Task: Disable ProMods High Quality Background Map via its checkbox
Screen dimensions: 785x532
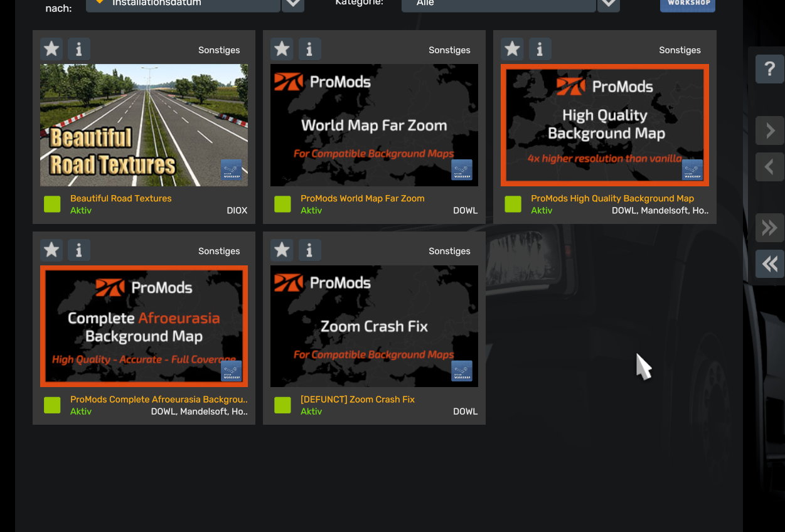Action: 513,204
